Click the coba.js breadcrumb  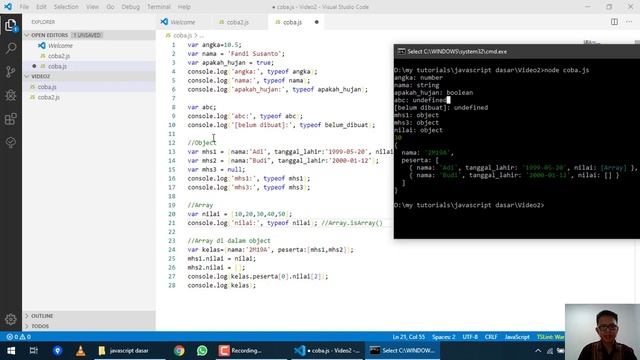[x=182, y=36]
